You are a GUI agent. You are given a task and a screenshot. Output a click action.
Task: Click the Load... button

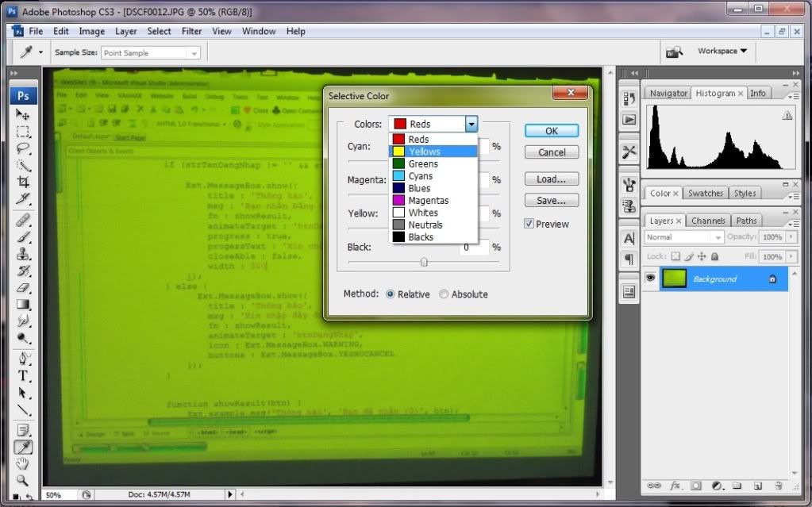click(x=551, y=179)
